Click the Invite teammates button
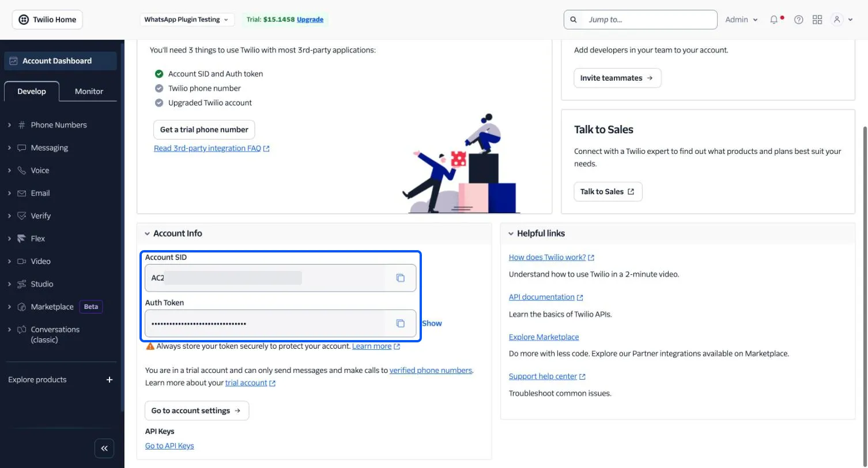 (x=617, y=78)
